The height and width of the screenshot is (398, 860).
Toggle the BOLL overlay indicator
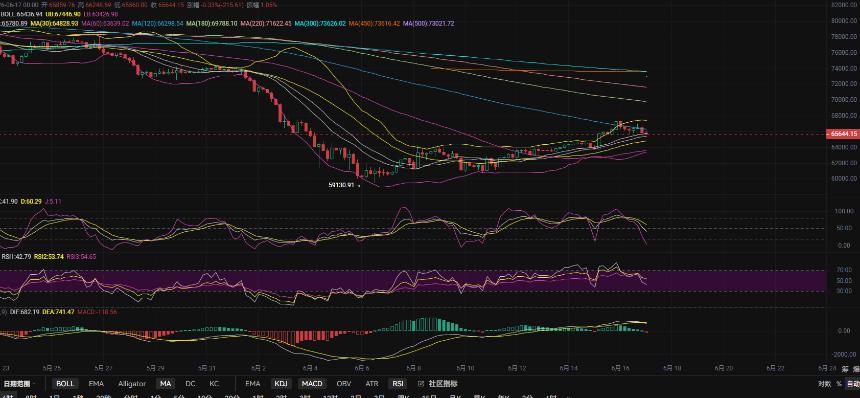point(65,384)
